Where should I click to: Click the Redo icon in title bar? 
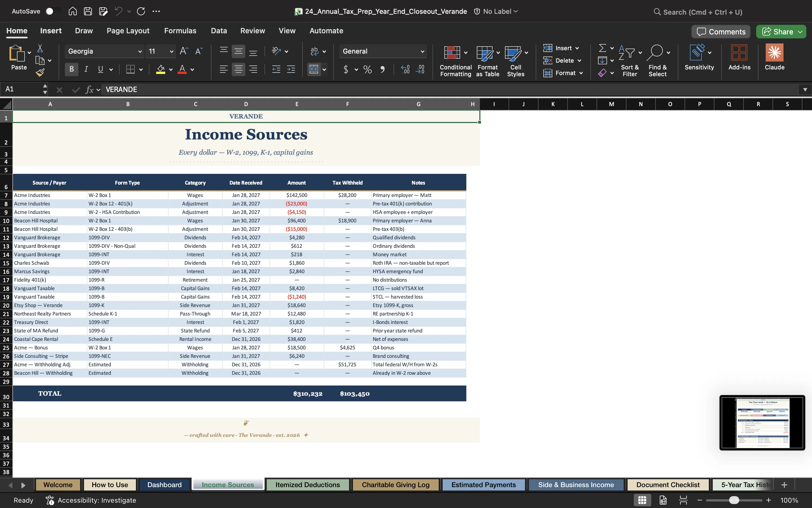141,11
